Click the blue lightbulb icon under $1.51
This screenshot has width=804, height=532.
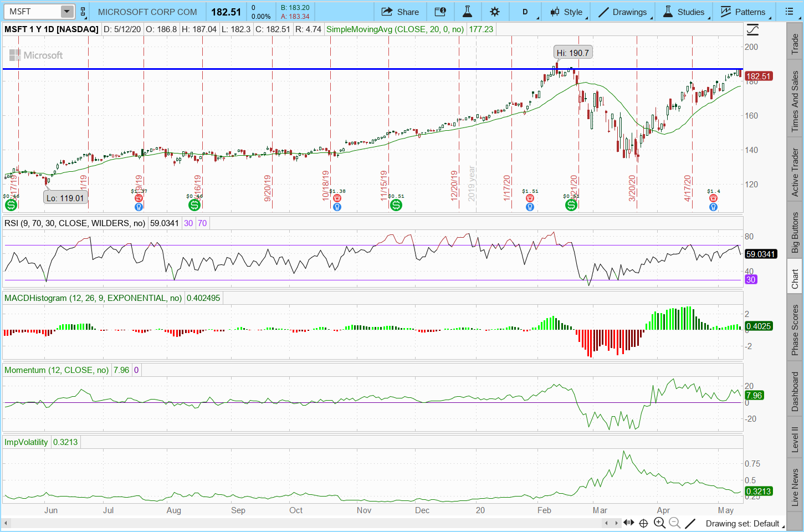click(530, 207)
